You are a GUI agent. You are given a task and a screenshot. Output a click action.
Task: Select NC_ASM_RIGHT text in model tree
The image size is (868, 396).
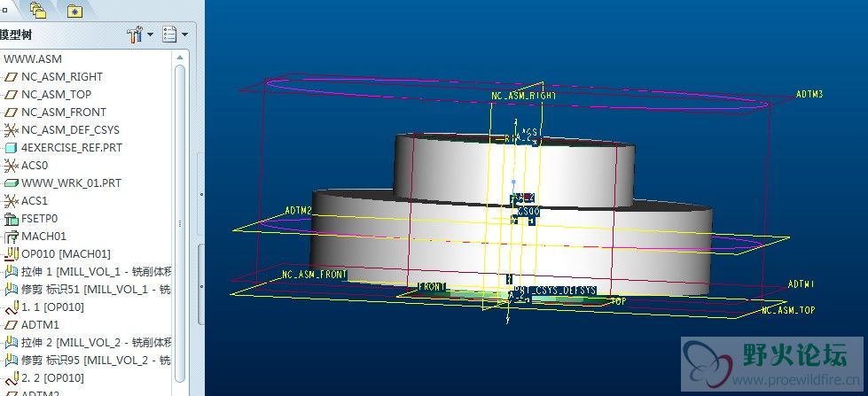(62, 77)
